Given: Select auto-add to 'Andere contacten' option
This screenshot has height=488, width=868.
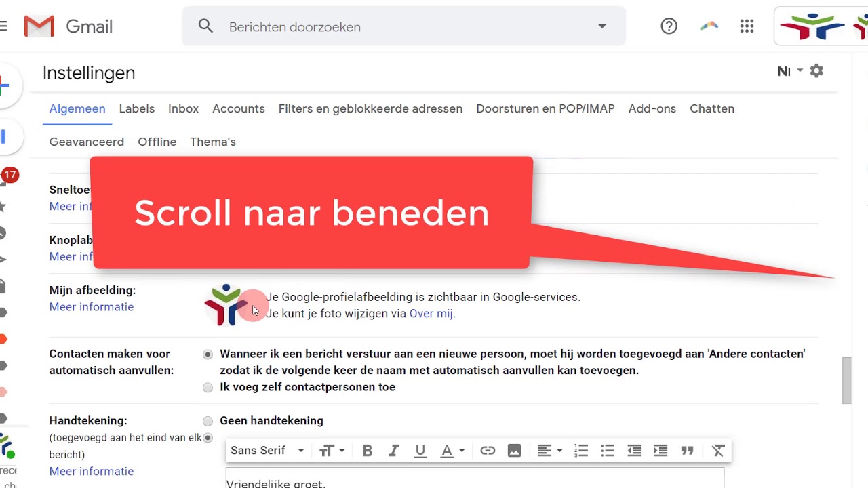Looking at the screenshot, I should click(208, 354).
